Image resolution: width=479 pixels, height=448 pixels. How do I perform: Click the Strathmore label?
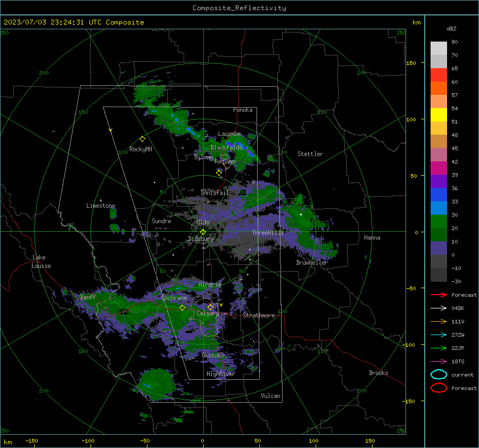tap(259, 315)
